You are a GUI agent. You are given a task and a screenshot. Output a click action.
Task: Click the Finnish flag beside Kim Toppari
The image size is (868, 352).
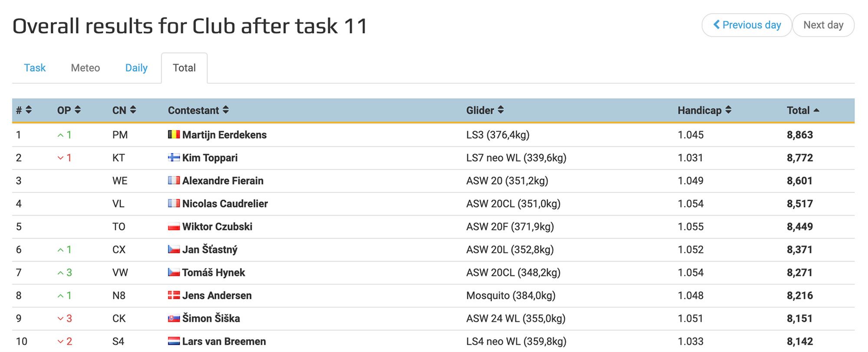[174, 158]
